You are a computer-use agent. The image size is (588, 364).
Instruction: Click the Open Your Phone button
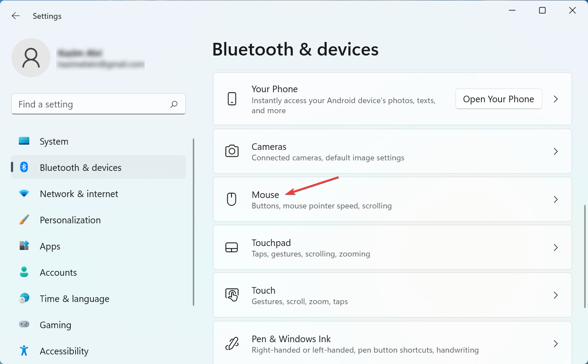[498, 99]
